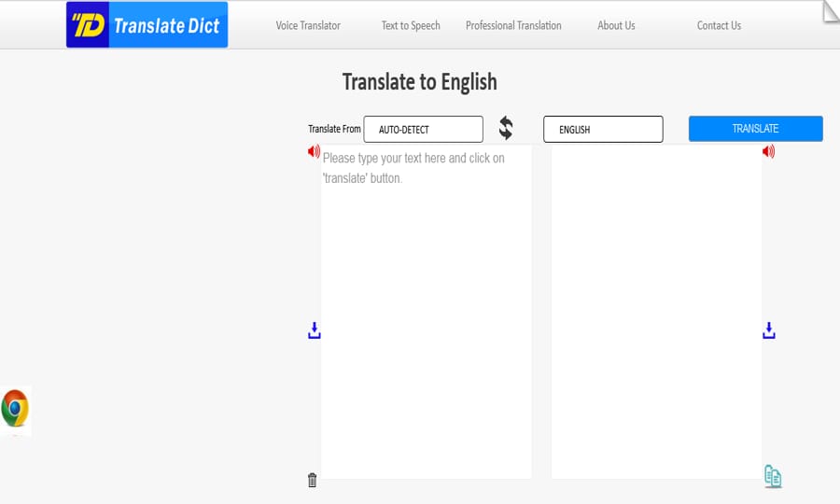The height and width of the screenshot is (504, 840).
Task: Go to Text to Speech
Action: [411, 25]
